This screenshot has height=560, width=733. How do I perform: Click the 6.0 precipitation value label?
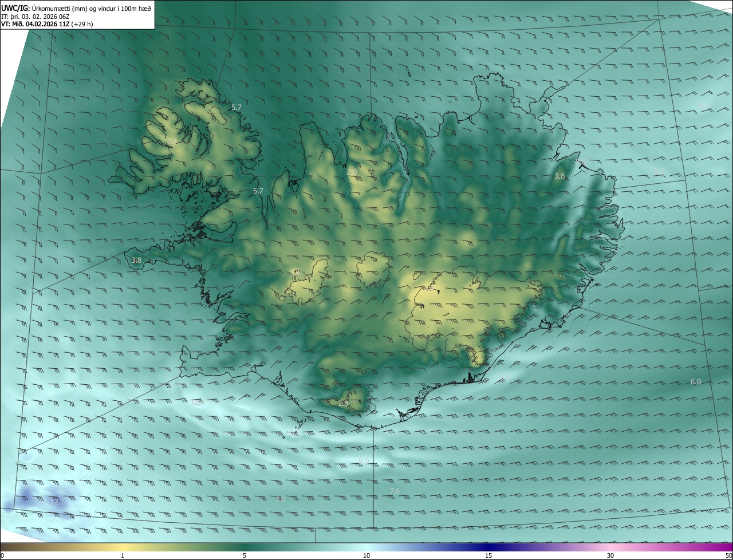point(696,381)
